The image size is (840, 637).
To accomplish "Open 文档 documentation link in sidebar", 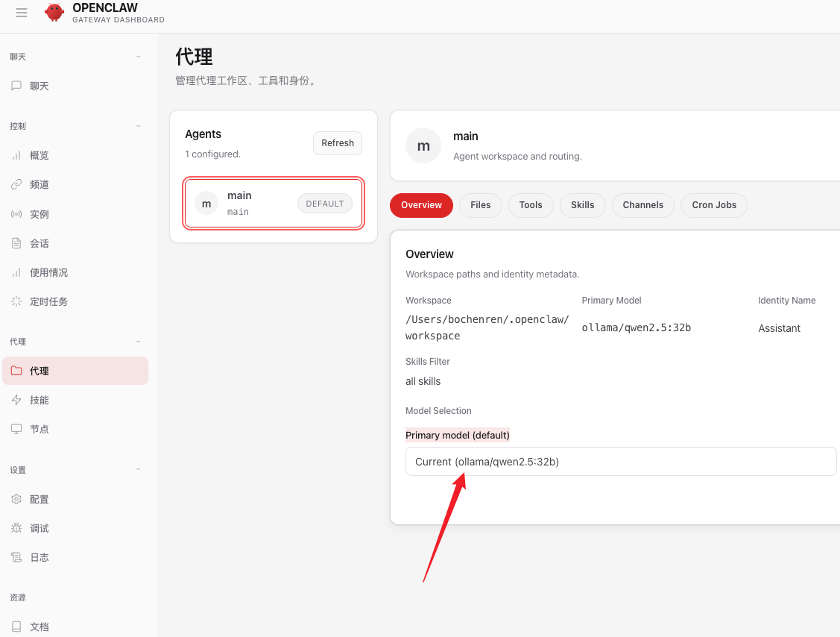I will point(39,627).
